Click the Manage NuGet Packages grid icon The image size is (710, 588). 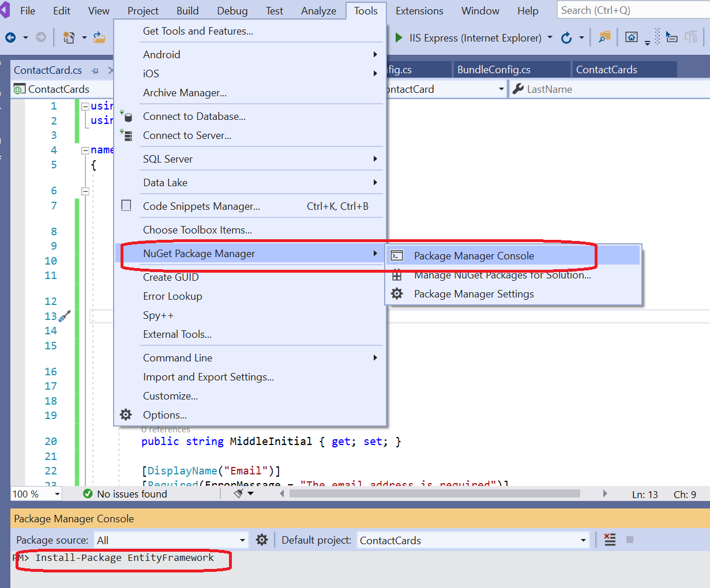(x=397, y=276)
